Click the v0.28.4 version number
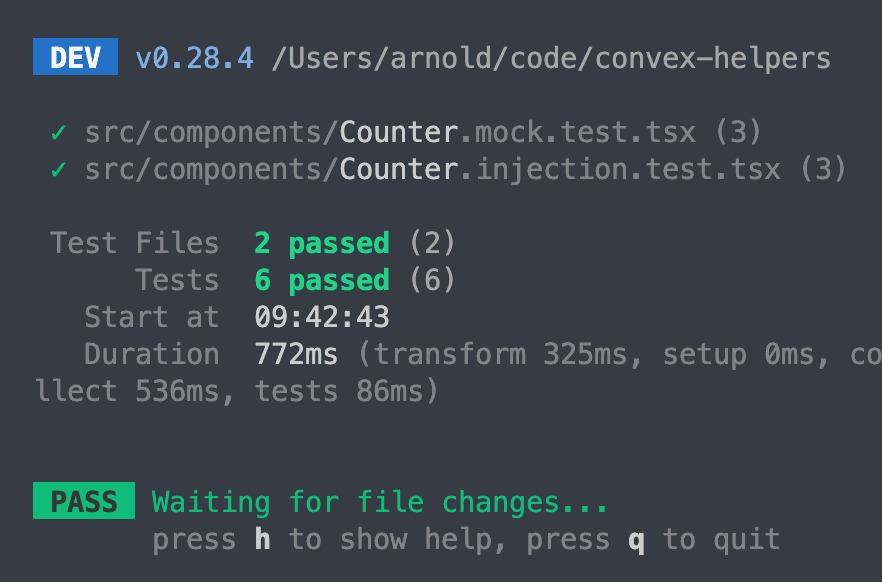This screenshot has height=582, width=882. click(x=194, y=58)
